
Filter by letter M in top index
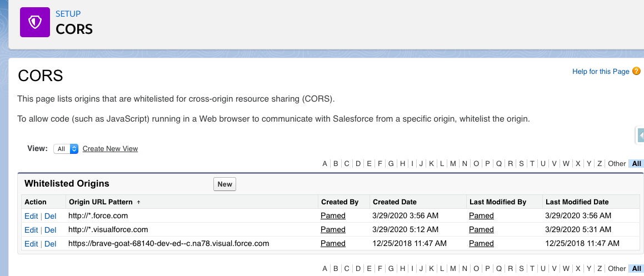(453, 163)
